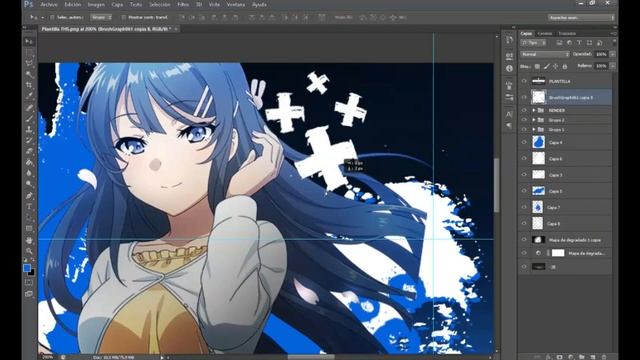Hide the PLANTILLA layer
Image resolution: width=640 pixels, height=360 pixels.
pyautogui.click(x=524, y=81)
